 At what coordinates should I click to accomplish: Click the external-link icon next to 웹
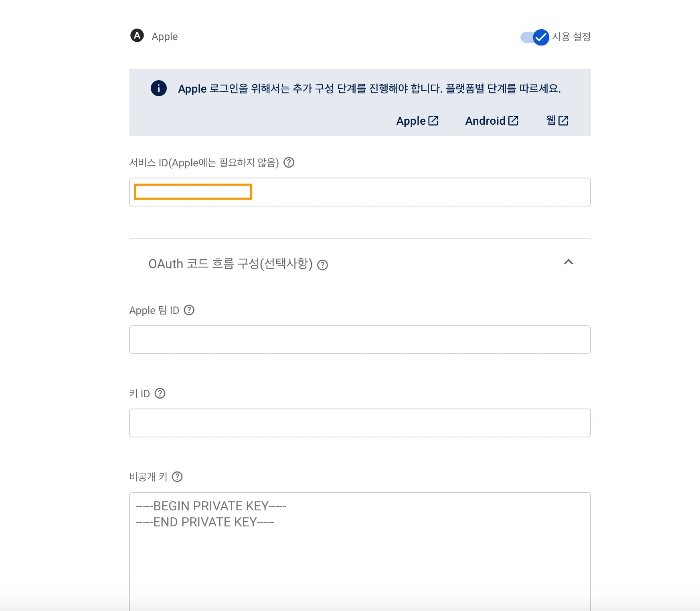[563, 121]
